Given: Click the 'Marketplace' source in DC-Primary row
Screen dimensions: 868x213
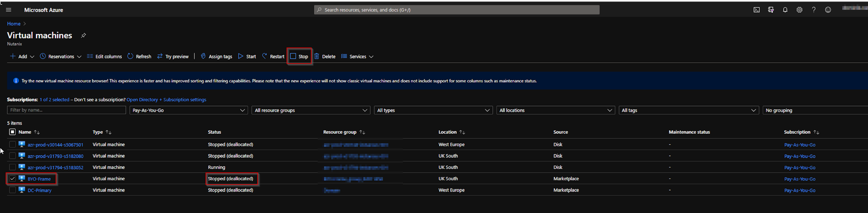Looking at the screenshot, I should coord(566,190).
